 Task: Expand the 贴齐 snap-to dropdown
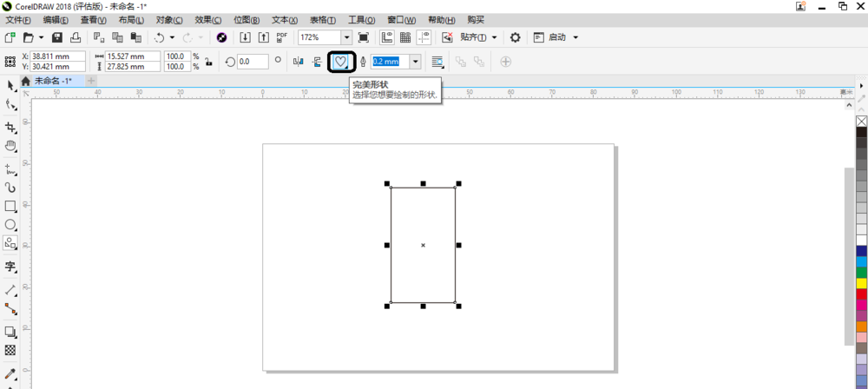click(495, 37)
